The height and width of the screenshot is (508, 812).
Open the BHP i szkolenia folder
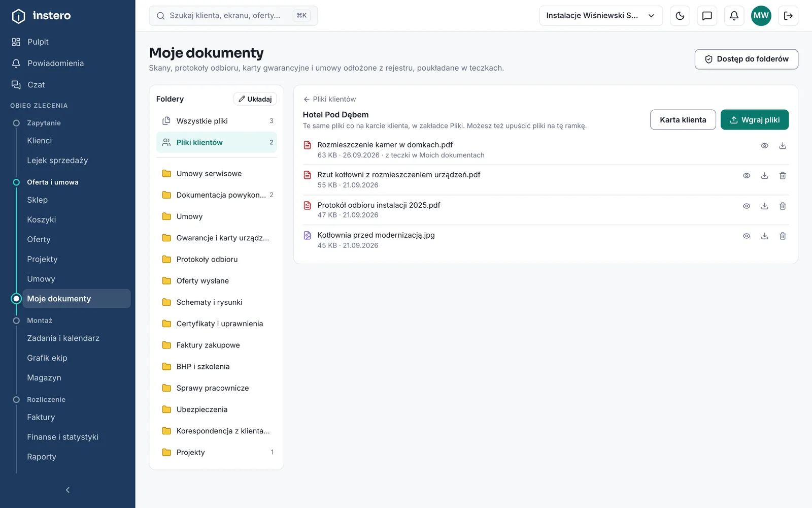point(217,367)
